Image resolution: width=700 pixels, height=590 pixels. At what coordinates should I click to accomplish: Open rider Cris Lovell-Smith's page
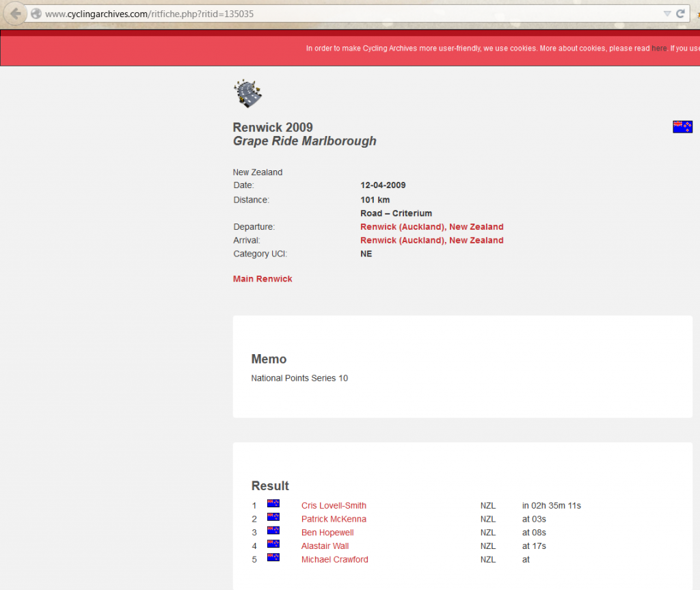(x=334, y=506)
